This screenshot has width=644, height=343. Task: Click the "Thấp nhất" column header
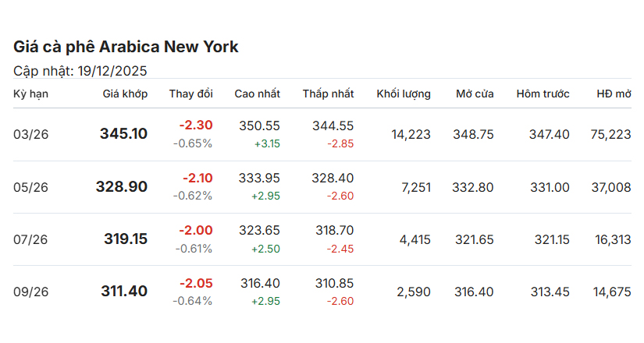pyautogui.click(x=328, y=94)
